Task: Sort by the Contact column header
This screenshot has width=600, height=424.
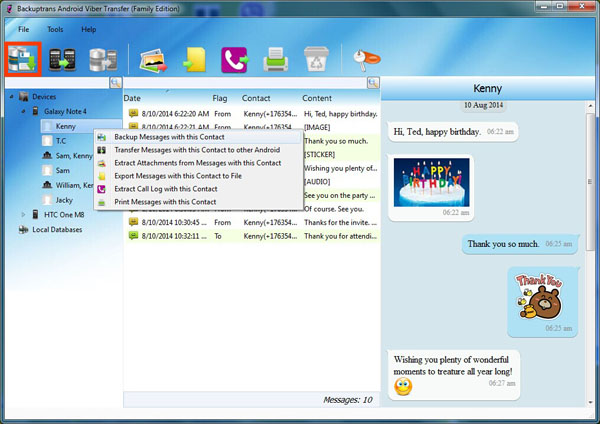Action: (x=256, y=98)
